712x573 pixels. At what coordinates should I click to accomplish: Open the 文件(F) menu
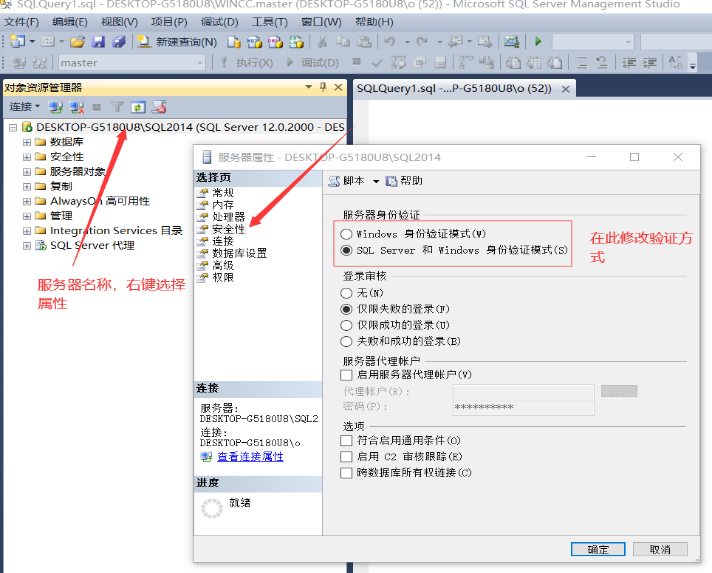[21, 22]
